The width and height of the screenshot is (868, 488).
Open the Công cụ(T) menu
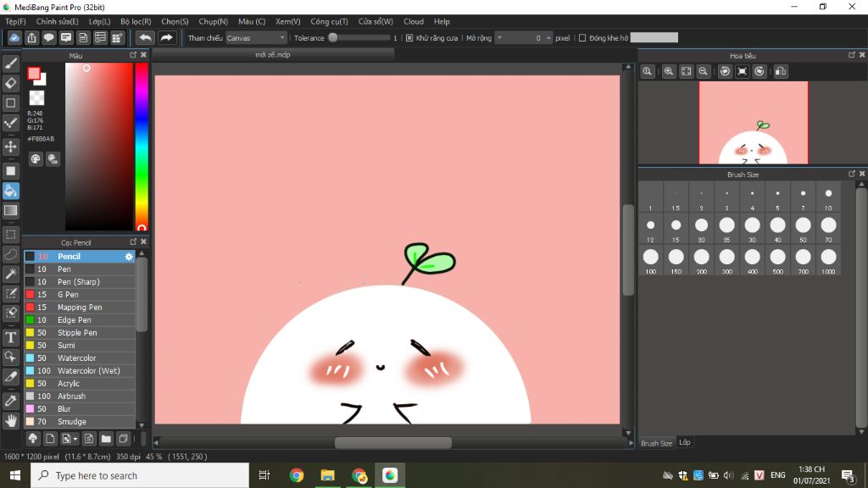coord(329,21)
